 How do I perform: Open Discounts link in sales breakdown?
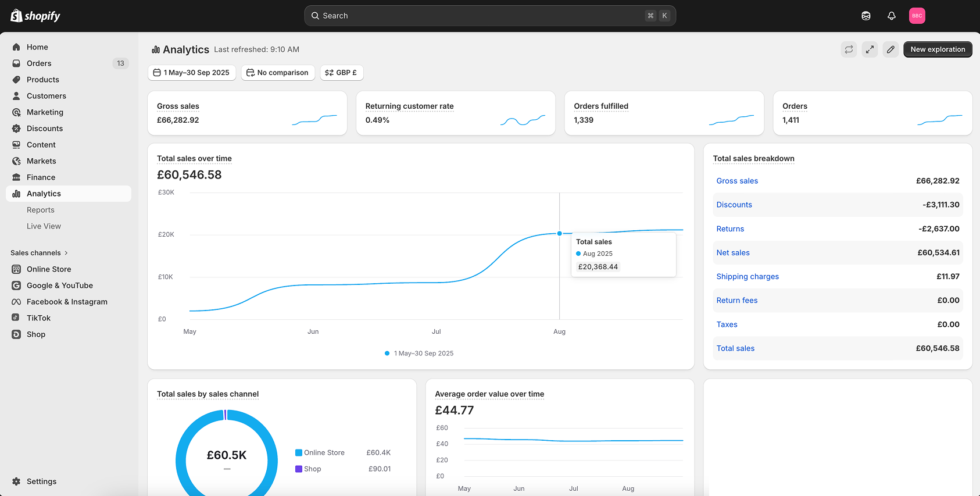734,205
